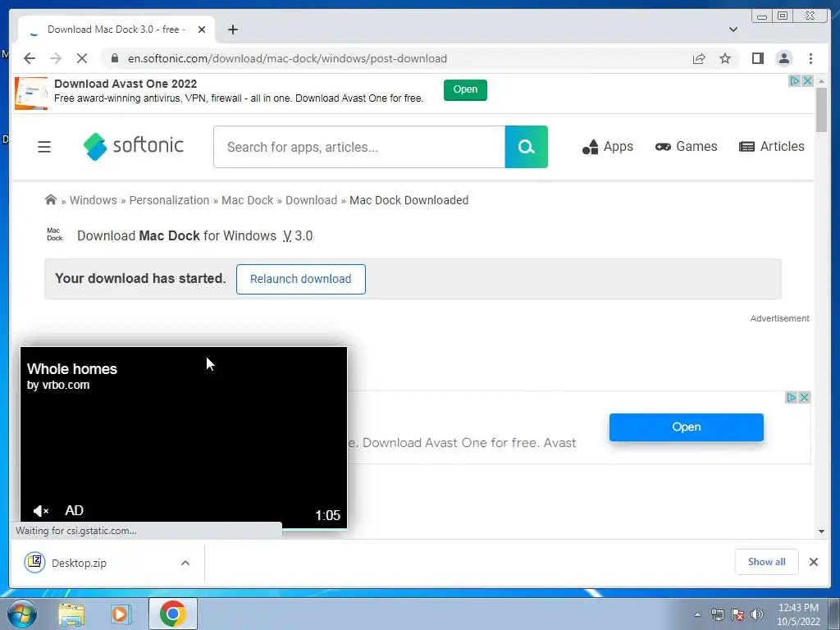Close the Download Mac Dock tab
The width and height of the screenshot is (840, 630).
202,30
